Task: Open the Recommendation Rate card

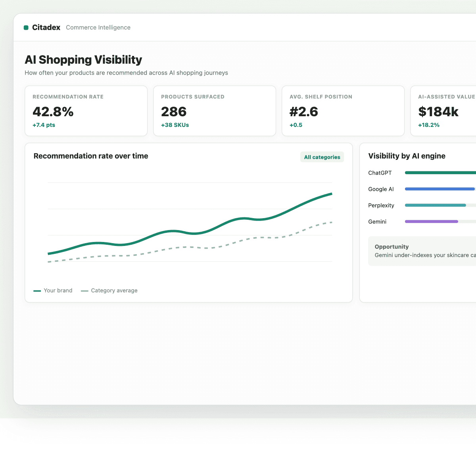Action: [86, 111]
